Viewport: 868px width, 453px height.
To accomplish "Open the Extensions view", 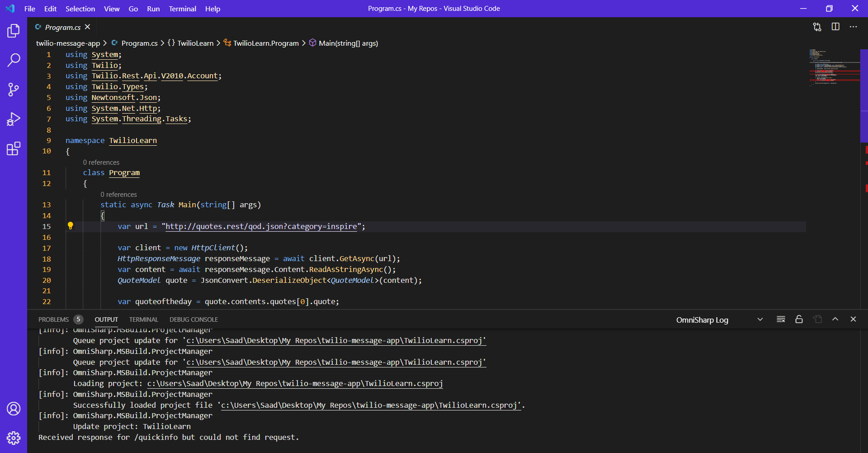I will (x=14, y=148).
